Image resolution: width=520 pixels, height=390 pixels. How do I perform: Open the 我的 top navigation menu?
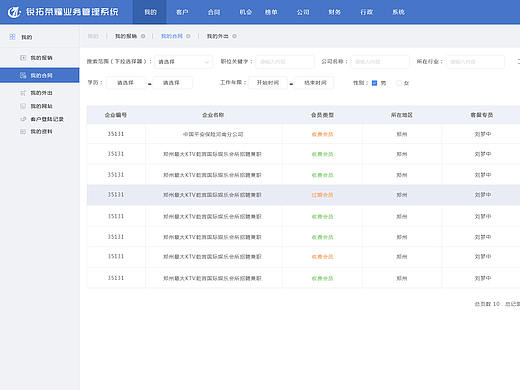[x=150, y=12]
